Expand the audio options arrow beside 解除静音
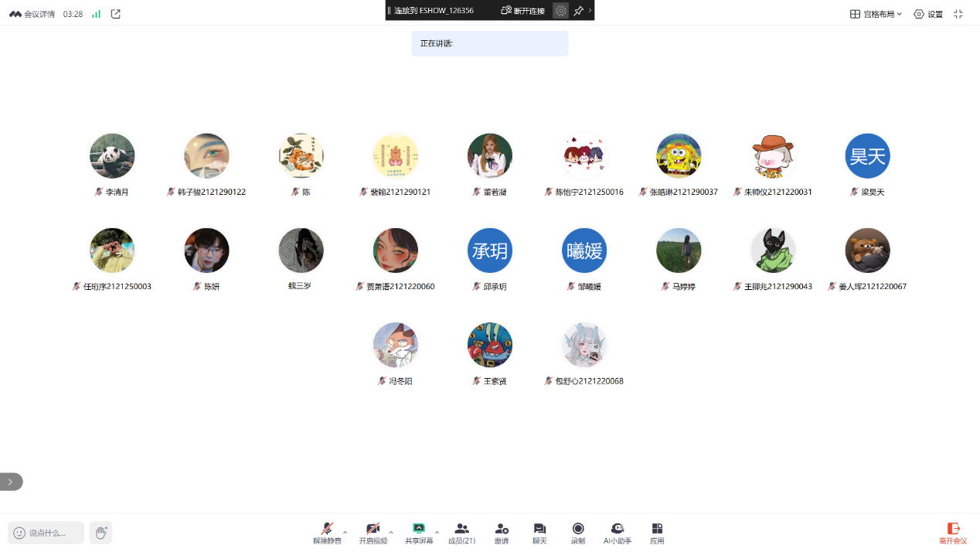The width and height of the screenshot is (980, 552). pos(345,532)
